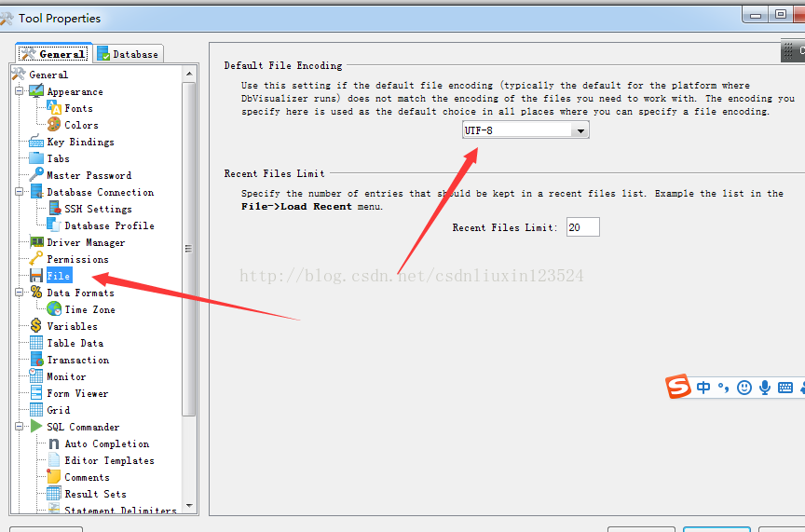Select the Fonts tree item

[78, 108]
